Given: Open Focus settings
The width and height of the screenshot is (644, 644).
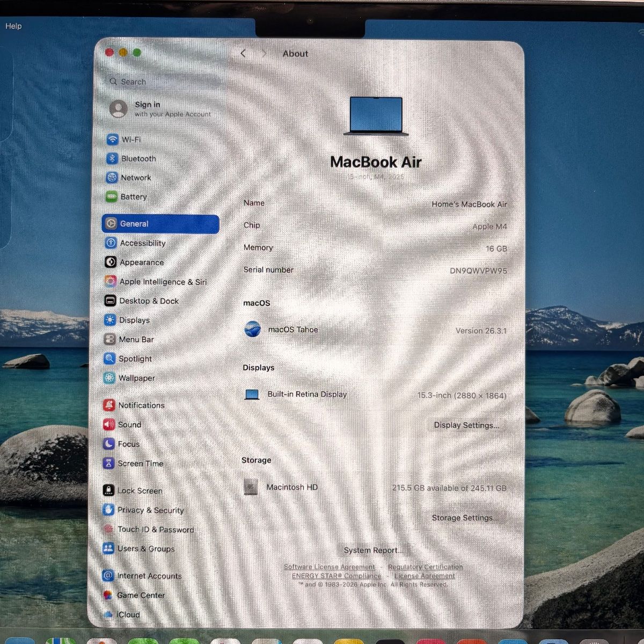Looking at the screenshot, I should [128, 444].
